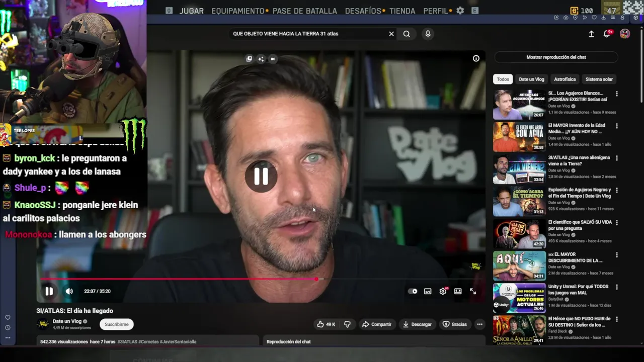Image resolution: width=644 pixels, height=362 pixels.
Task: Mute the video volume speaker icon
Action: [69, 291]
